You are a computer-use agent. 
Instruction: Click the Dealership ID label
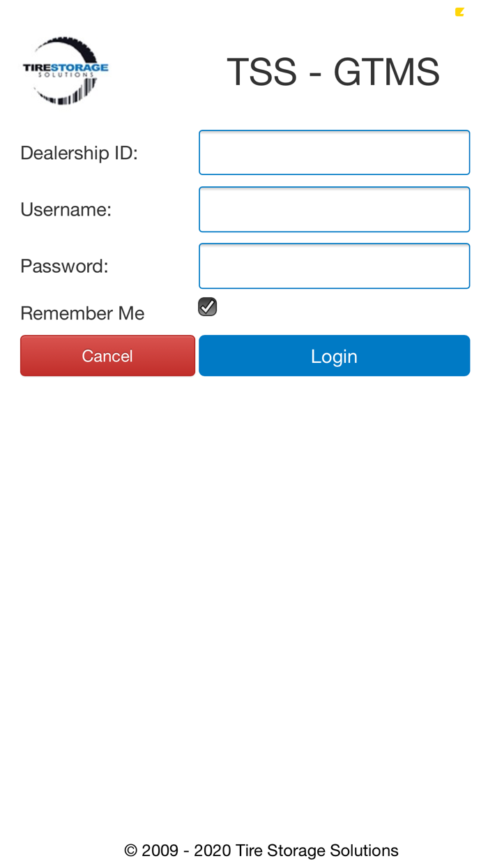coord(79,152)
